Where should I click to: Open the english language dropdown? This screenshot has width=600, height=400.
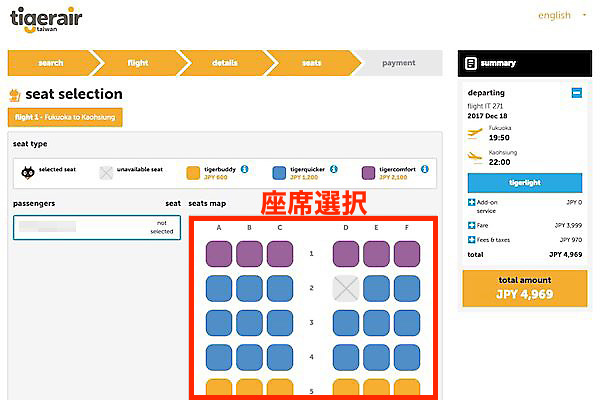[x=562, y=15]
